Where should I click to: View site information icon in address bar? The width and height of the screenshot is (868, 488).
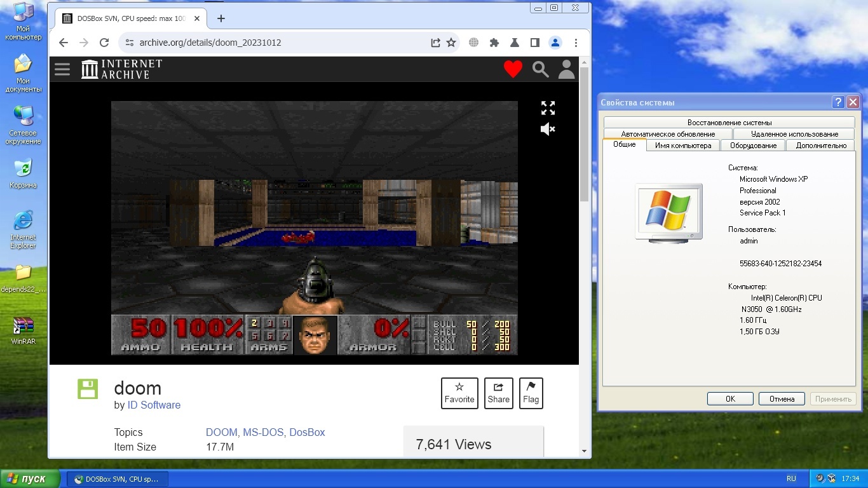(129, 43)
